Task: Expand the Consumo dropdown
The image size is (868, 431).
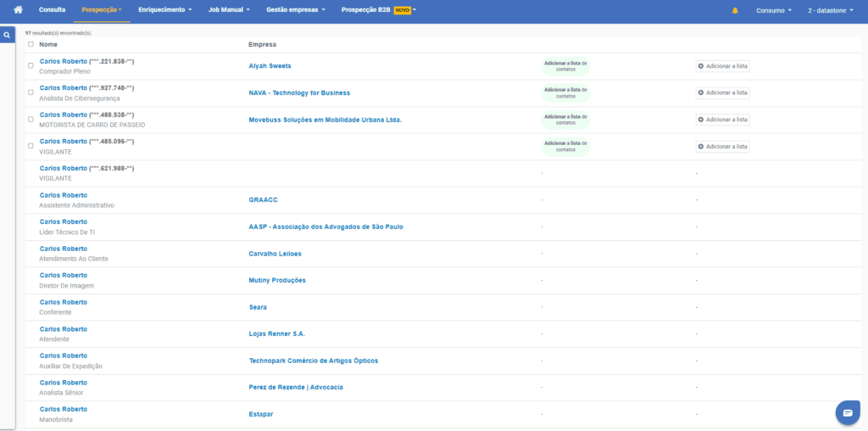Action: point(774,10)
